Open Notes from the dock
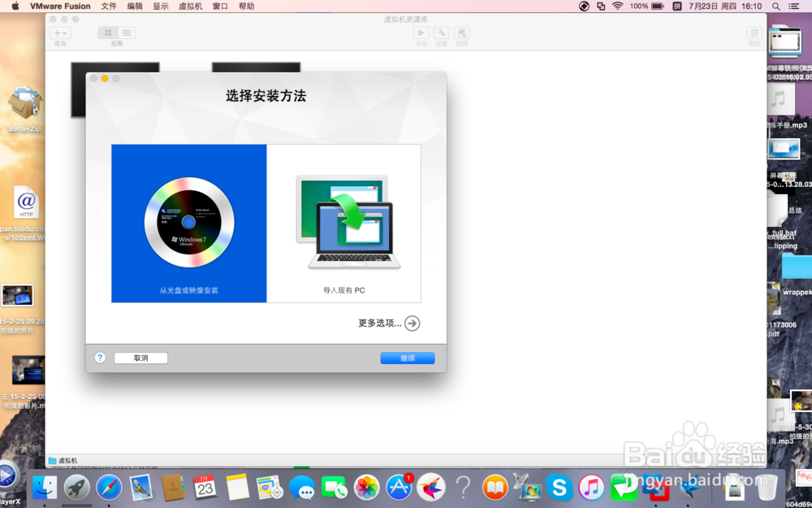This screenshot has width=812, height=508. point(237,488)
